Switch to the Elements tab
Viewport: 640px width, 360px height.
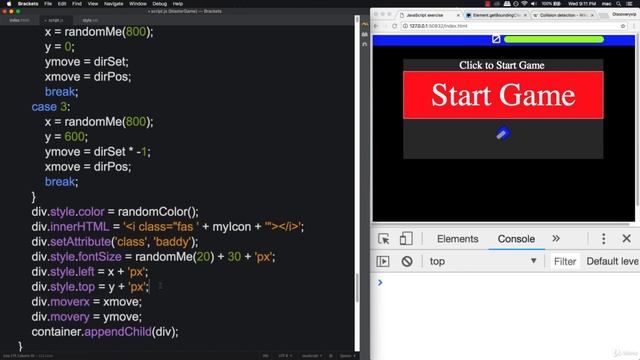click(x=458, y=239)
